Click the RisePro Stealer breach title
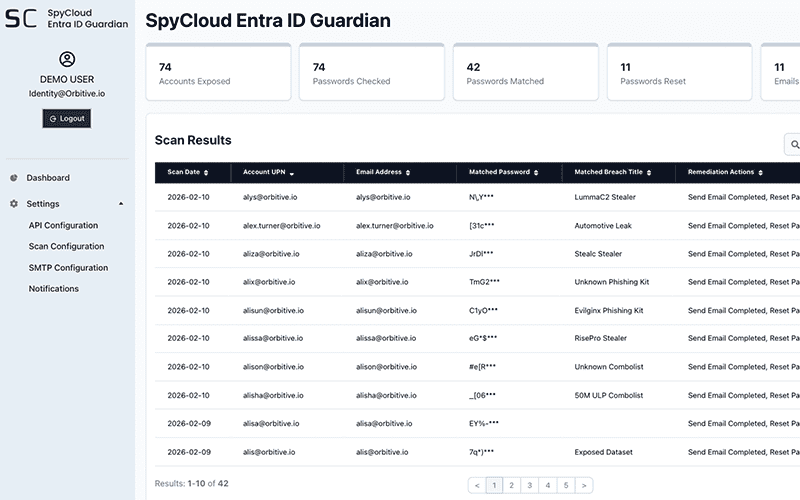 click(x=601, y=338)
